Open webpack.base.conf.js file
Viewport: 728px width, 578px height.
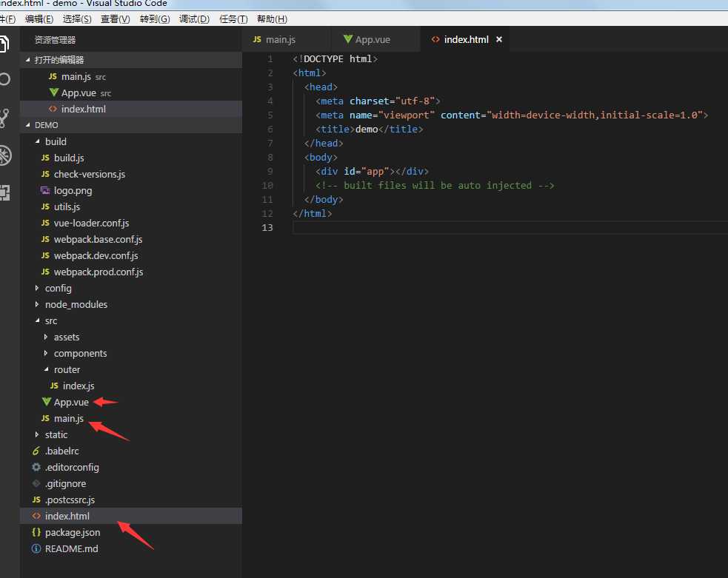point(98,239)
